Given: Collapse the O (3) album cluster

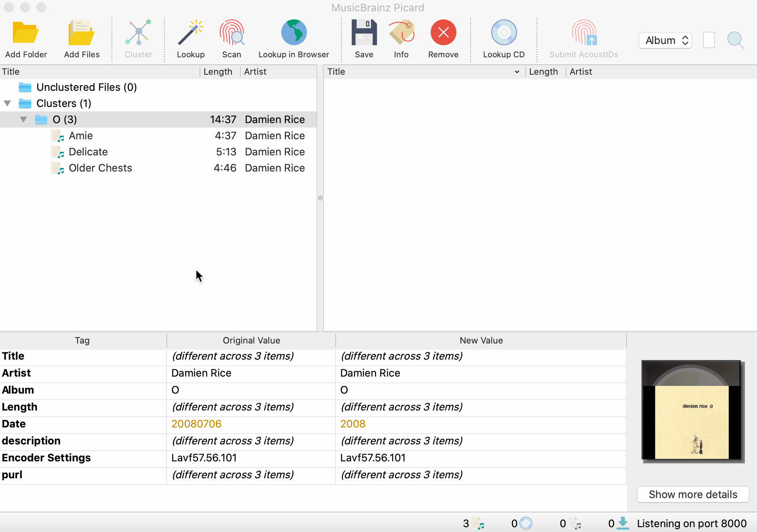Looking at the screenshot, I should 23,119.
